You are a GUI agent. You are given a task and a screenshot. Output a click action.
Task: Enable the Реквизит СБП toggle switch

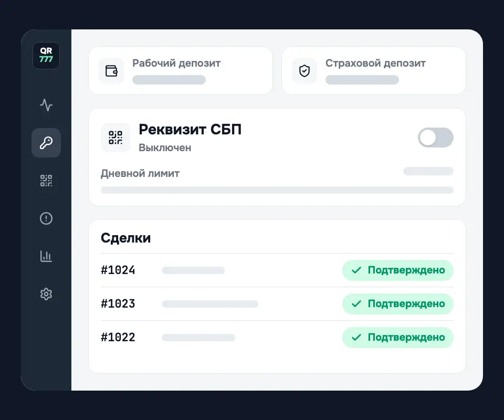tap(436, 138)
